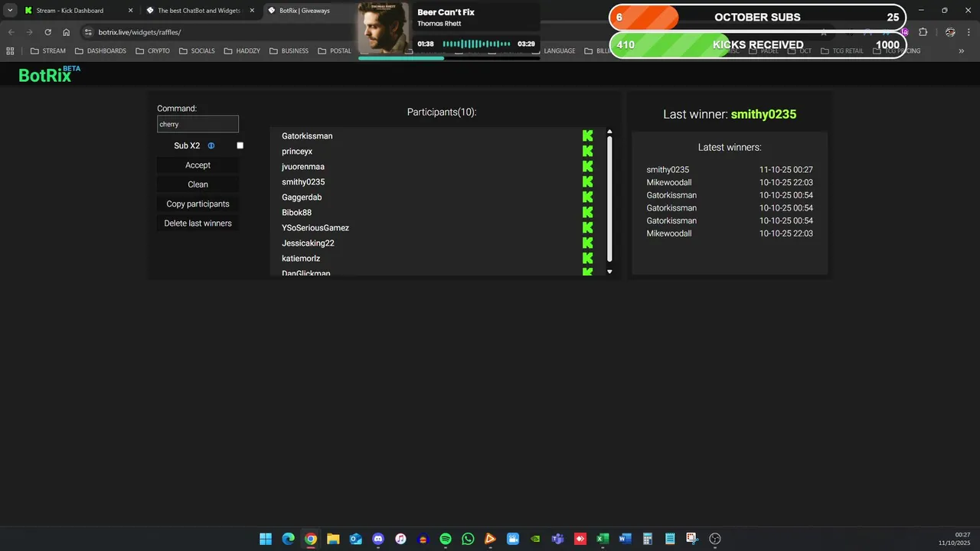980x551 pixels.
Task: Click the Kick icon beside Gaggerdab
Action: (587, 197)
